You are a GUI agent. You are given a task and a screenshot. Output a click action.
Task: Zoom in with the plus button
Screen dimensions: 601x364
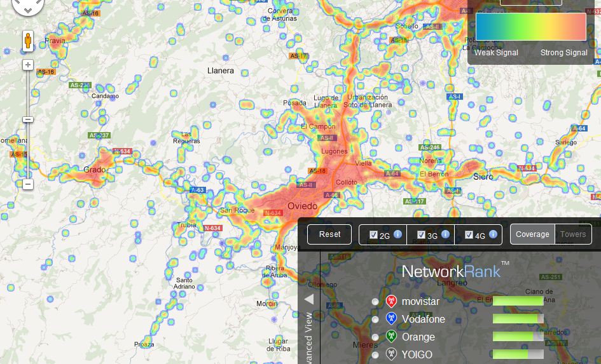(27, 65)
